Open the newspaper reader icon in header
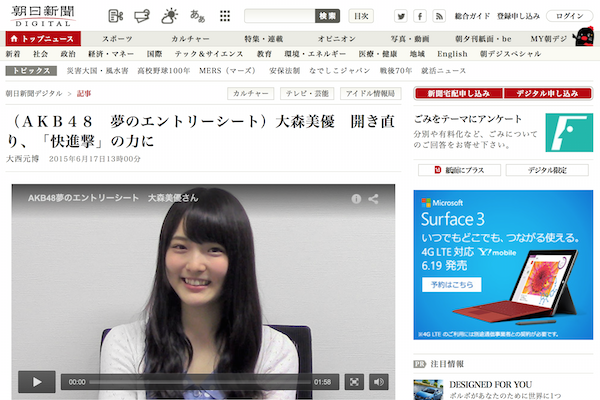600x400 pixels. (x=116, y=16)
